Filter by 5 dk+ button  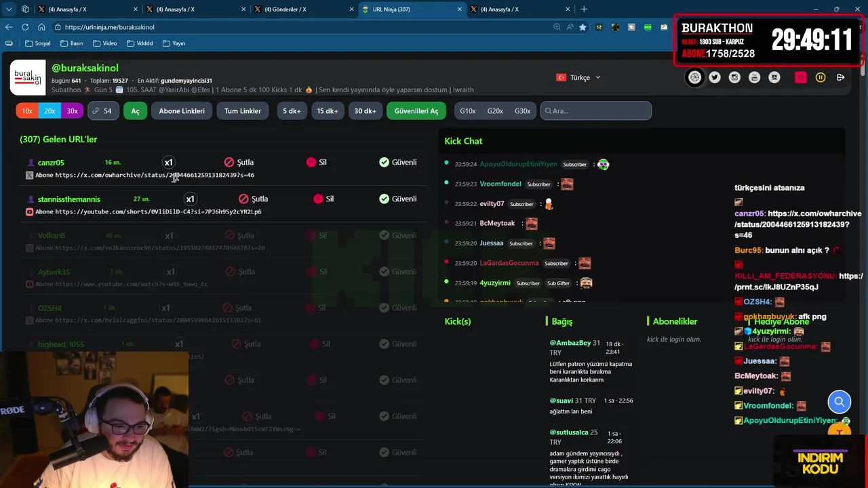[292, 111]
